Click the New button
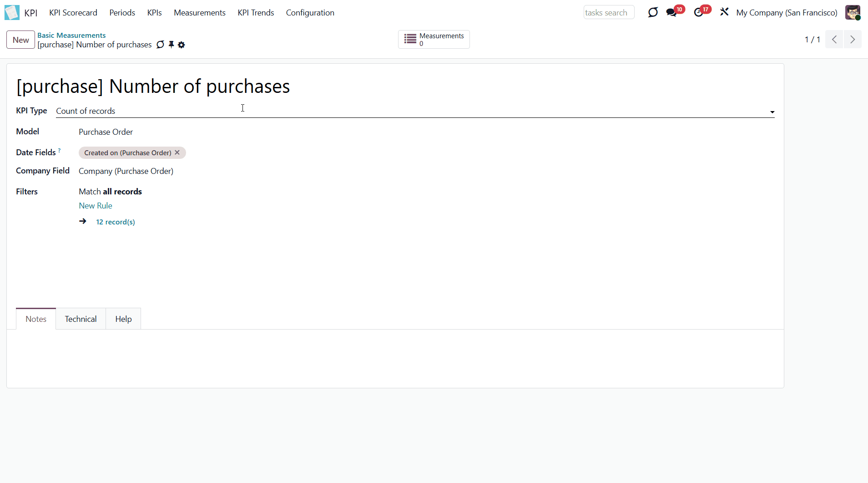This screenshot has height=483, width=868. (x=20, y=40)
